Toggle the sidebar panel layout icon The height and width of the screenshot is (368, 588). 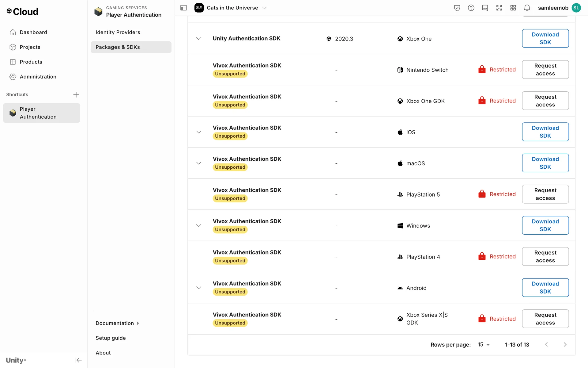pyautogui.click(x=183, y=8)
